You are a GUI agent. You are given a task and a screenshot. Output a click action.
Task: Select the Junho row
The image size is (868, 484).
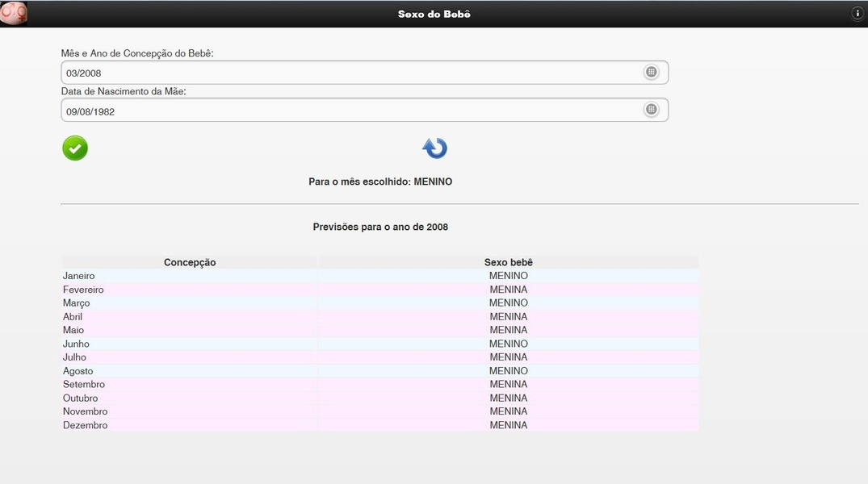tap(379, 344)
